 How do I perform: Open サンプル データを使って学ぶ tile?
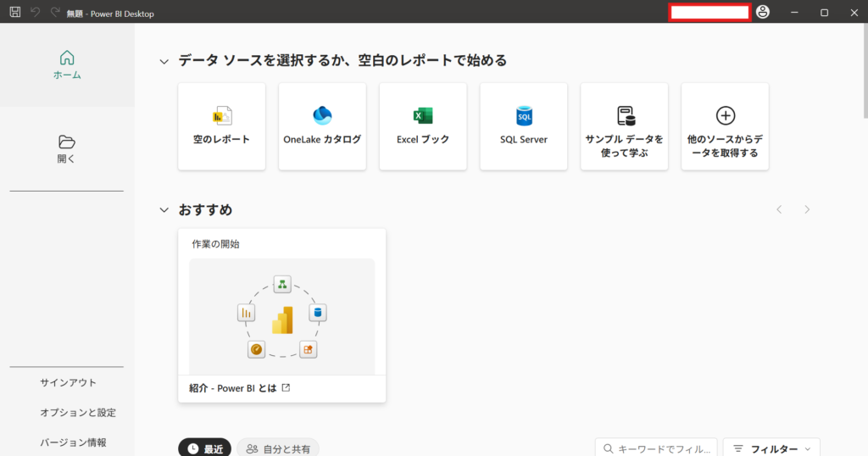624,126
